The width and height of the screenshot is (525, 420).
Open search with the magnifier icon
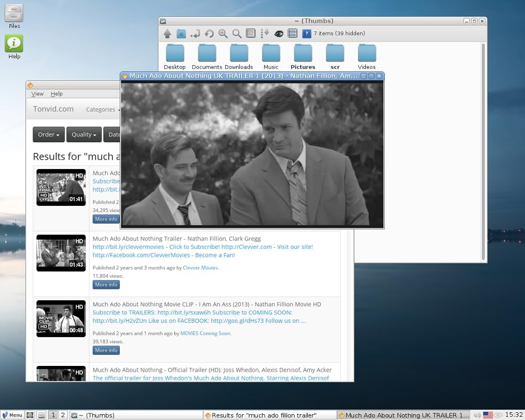[236, 33]
